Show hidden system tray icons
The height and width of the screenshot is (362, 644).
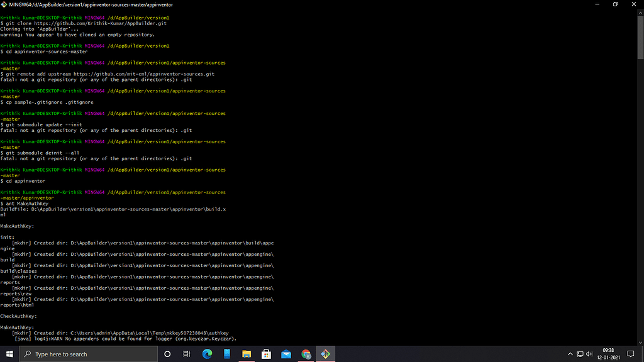(x=570, y=354)
